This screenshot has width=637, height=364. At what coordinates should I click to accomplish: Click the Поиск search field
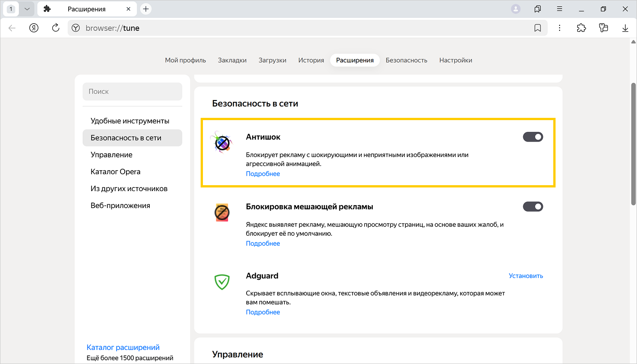pyautogui.click(x=132, y=91)
